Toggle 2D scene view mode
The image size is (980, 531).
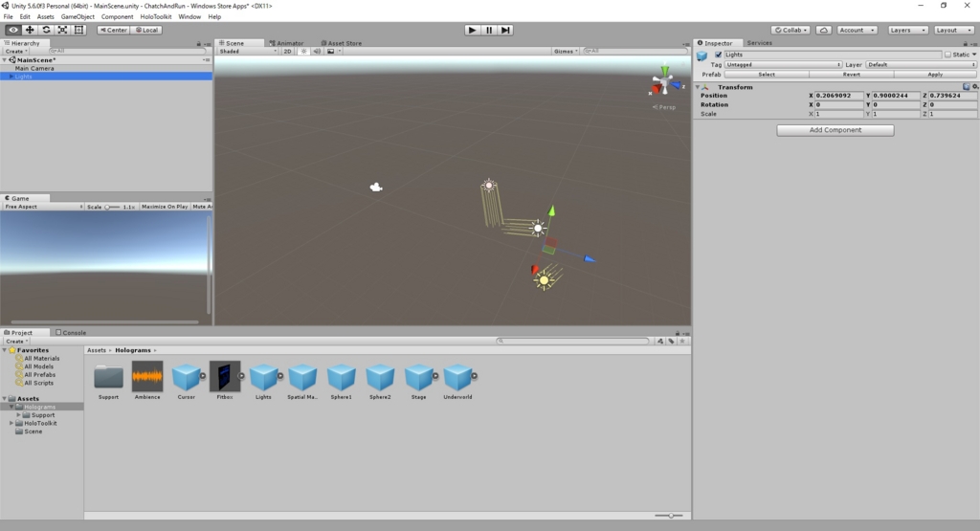pos(287,52)
